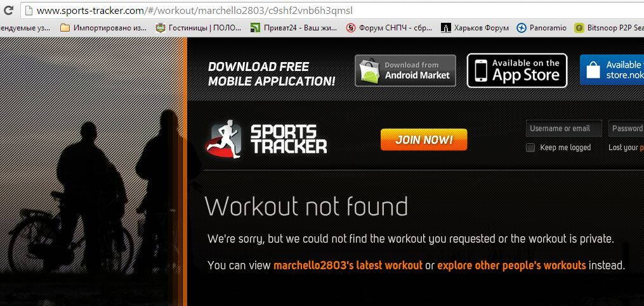Click the Download from Android Market button

pyautogui.click(x=405, y=70)
